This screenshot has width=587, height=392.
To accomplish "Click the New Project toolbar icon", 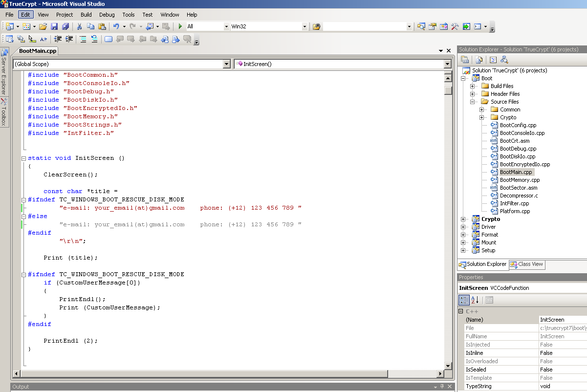I will (x=9, y=26).
